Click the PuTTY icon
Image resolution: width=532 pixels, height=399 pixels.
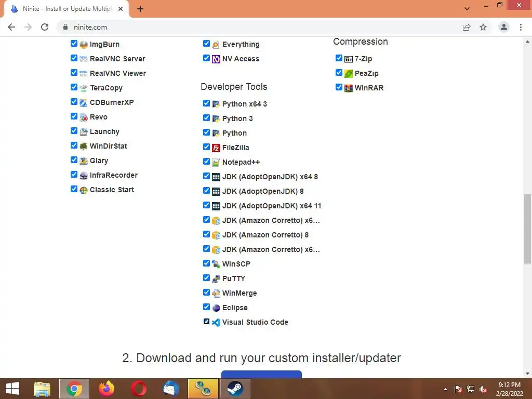[x=216, y=279]
